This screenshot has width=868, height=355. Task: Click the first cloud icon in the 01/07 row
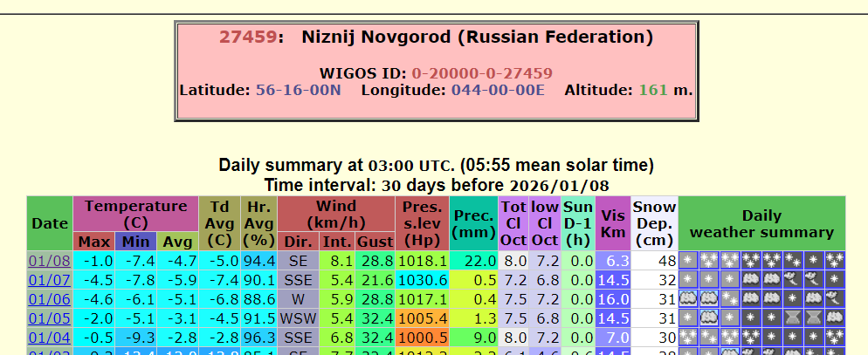click(x=751, y=279)
